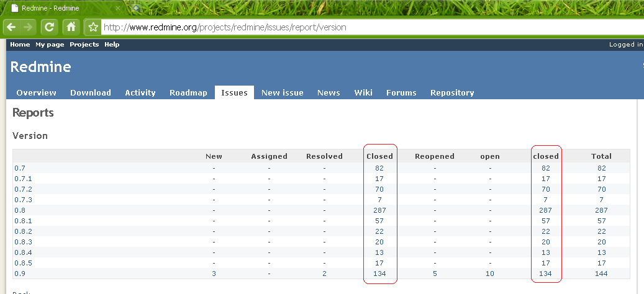Viewport: 644px width, 294px height.
Task: Open the Repository tab
Action: point(452,92)
